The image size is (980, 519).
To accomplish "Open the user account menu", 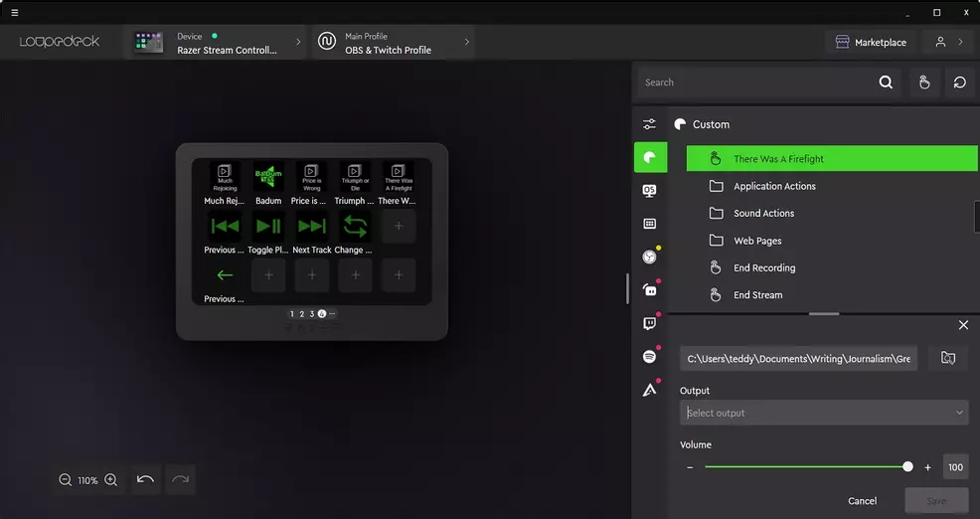I will point(948,42).
